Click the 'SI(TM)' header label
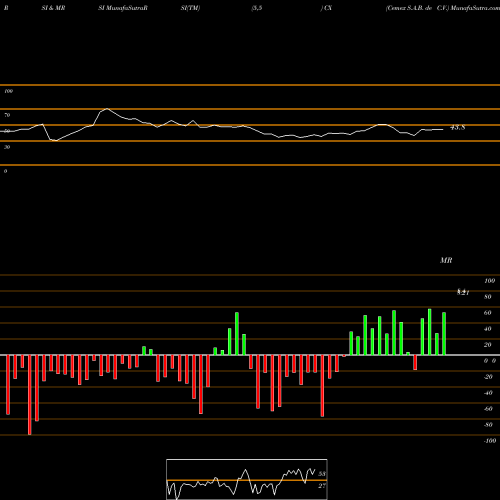The image size is (500, 500). [190, 8]
